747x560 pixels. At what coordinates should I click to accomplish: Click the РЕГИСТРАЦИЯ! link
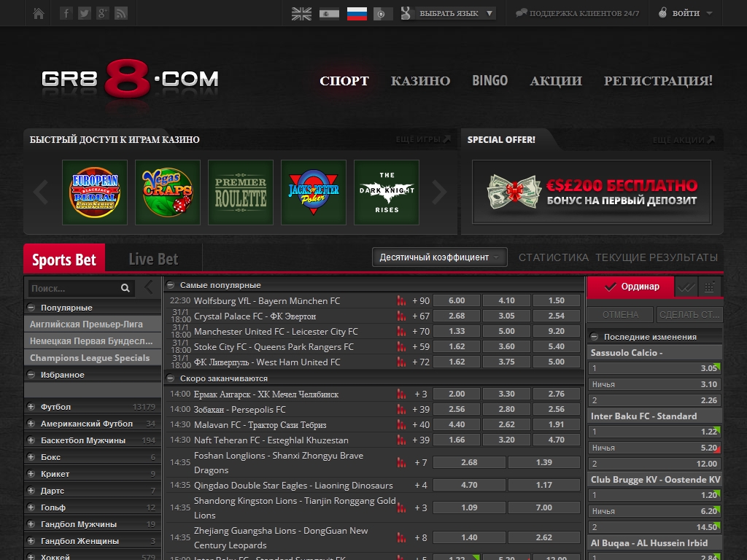click(x=658, y=81)
